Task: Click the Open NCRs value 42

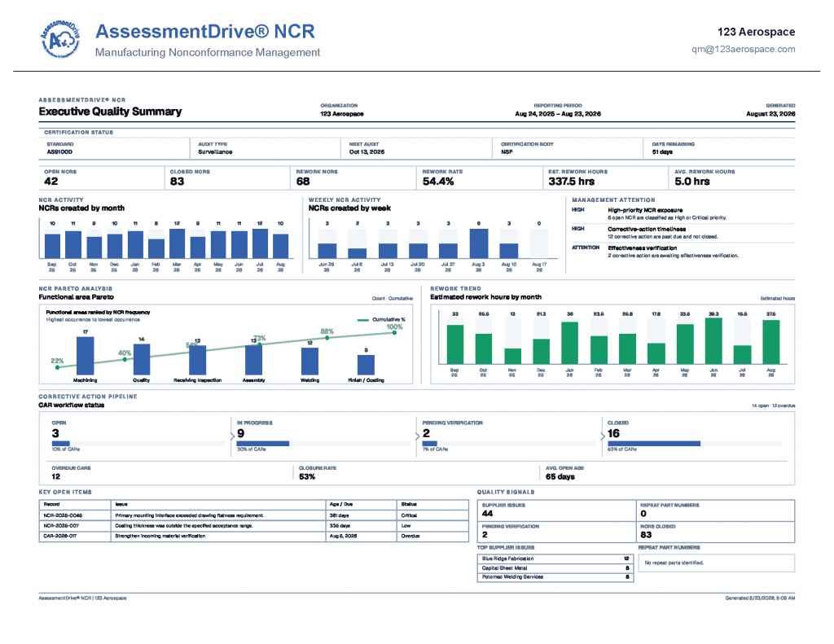Action: tap(51, 182)
